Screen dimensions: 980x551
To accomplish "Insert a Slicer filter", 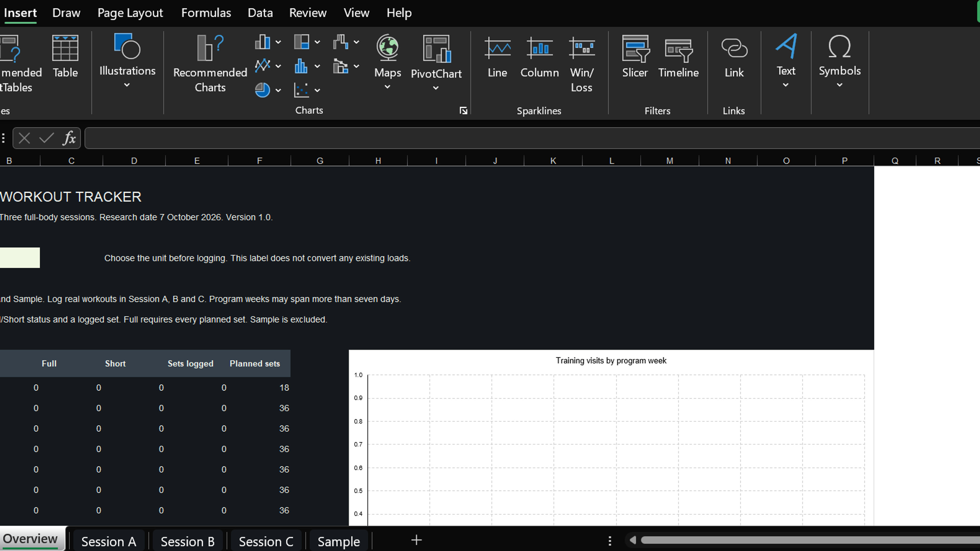I will click(635, 56).
